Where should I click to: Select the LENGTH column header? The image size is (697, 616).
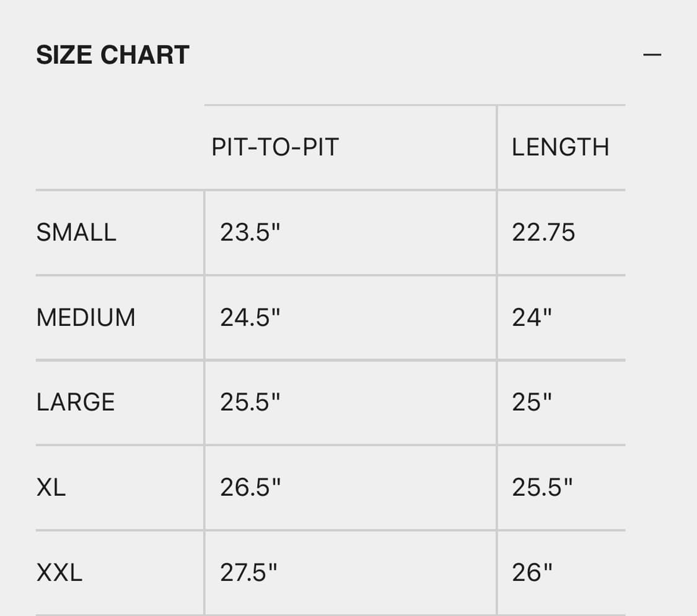pyautogui.click(x=560, y=147)
